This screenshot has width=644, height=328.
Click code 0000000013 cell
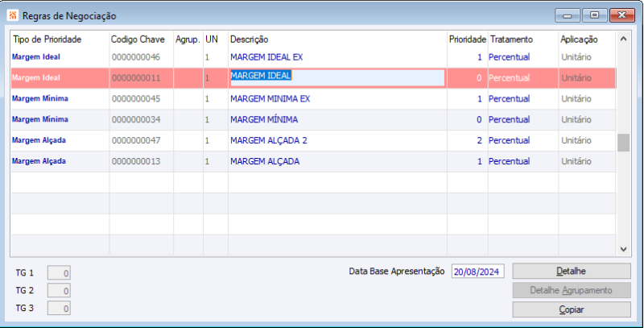pyautogui.click(x=142, y=161)
